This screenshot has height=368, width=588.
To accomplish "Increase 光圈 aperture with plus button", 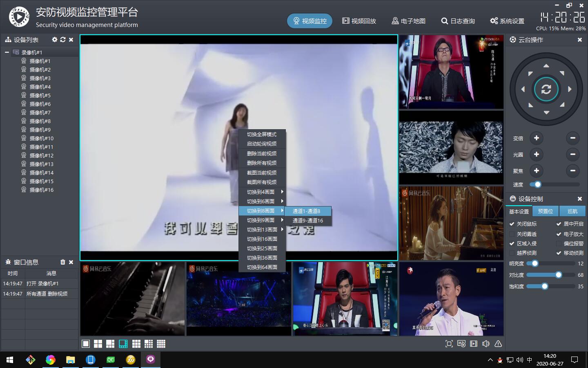I will pos(537,154).
